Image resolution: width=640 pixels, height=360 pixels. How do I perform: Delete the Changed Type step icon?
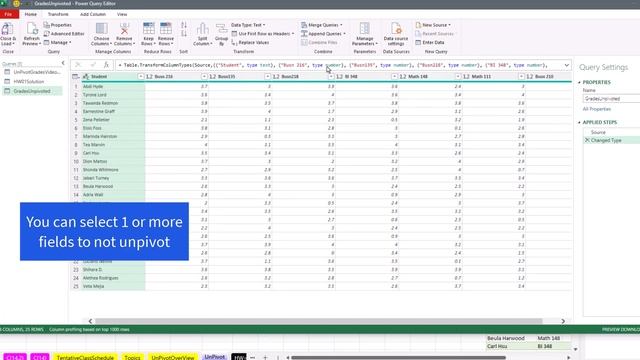587,140
